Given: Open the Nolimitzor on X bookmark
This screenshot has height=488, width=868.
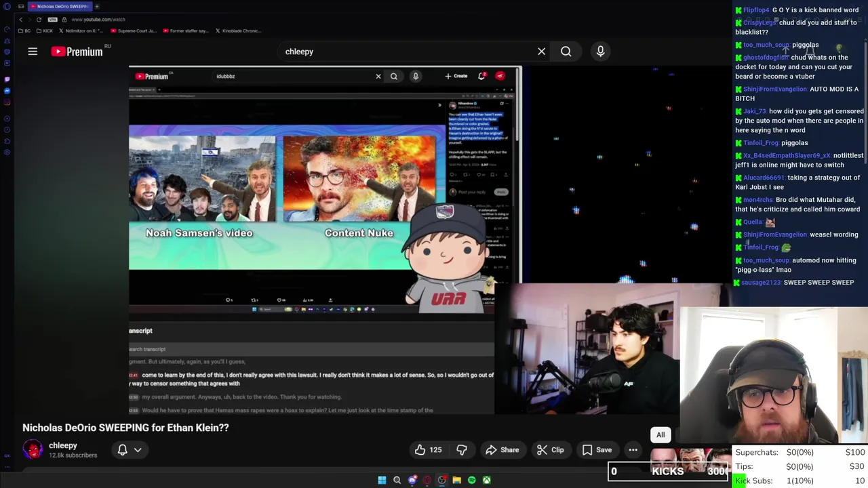Looking at the screenshot, I should [80, 30].
